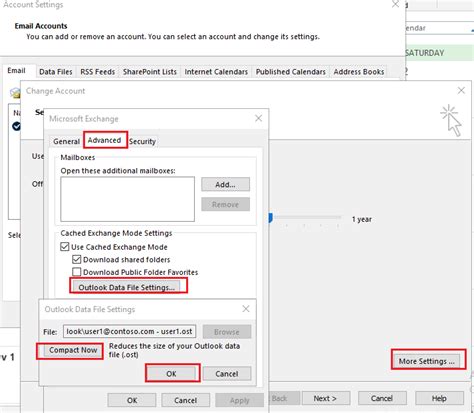474x413 pixels.
Task: Click the File path field showing user1.ost
Action: tap(129, 331)
